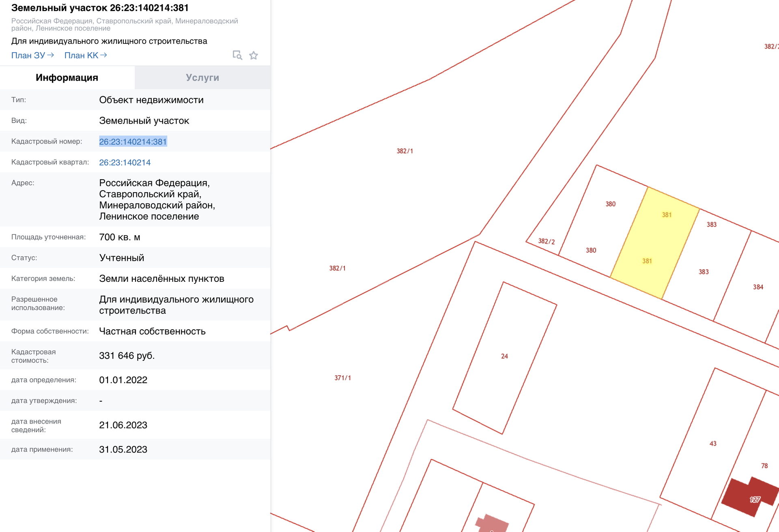Select parcel 24 on the map
The width and height of the screenshot is (779, 532).
(x=504, y=357)
